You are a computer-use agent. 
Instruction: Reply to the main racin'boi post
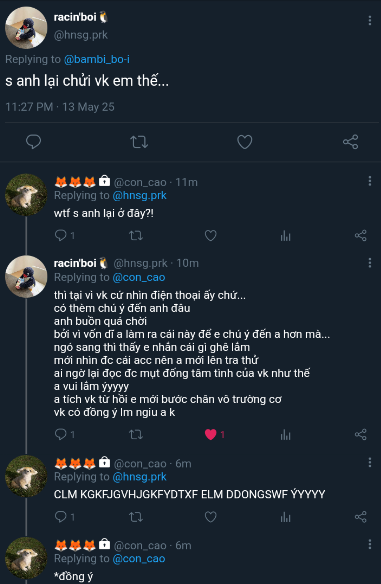(34, 142)
